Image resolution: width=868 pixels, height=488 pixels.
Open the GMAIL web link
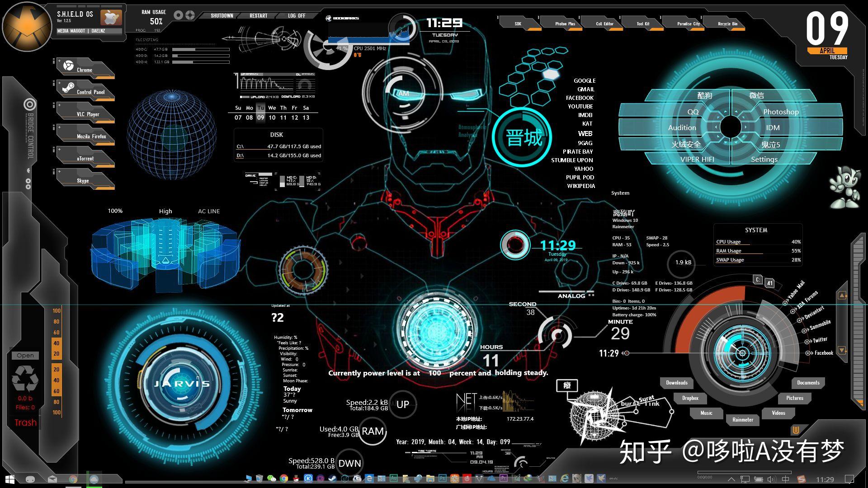(586, 89)
